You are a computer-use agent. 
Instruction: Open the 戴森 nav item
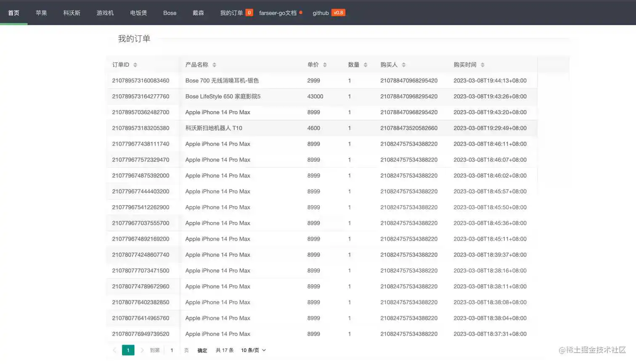click(x=198, y=13)
